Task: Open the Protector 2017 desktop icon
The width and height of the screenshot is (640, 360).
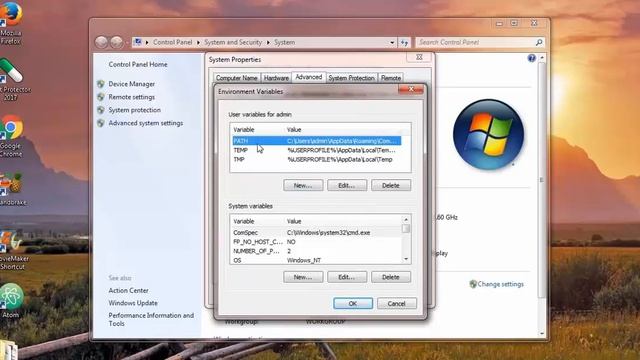Action: pos(11,71)
